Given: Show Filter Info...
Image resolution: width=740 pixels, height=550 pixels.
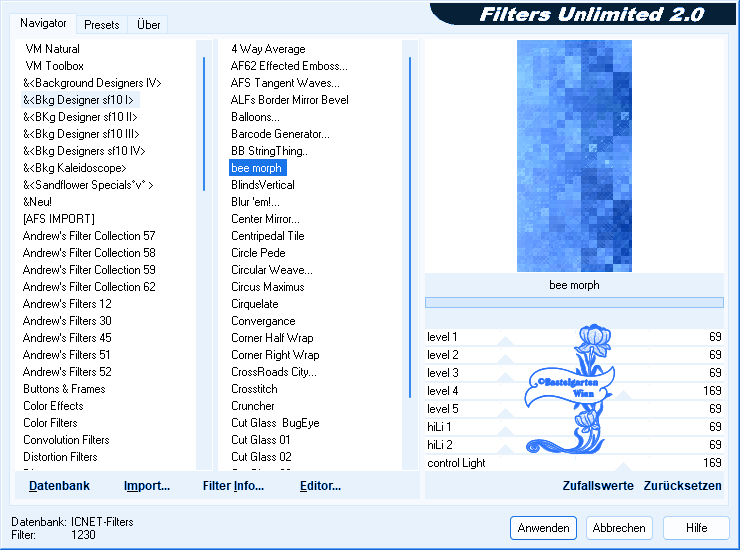Looking at the screenshot, I should click(233, 485).
